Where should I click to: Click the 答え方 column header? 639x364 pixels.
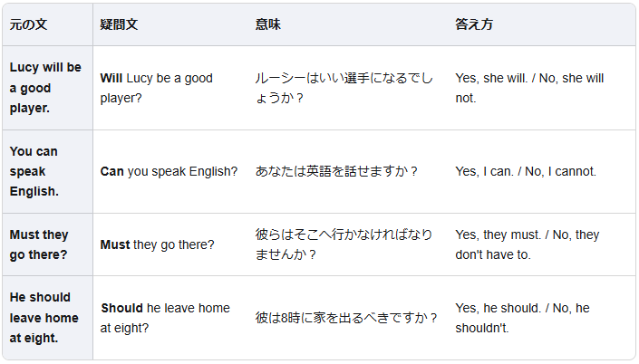pyautogui.click(x=474, y=25)
